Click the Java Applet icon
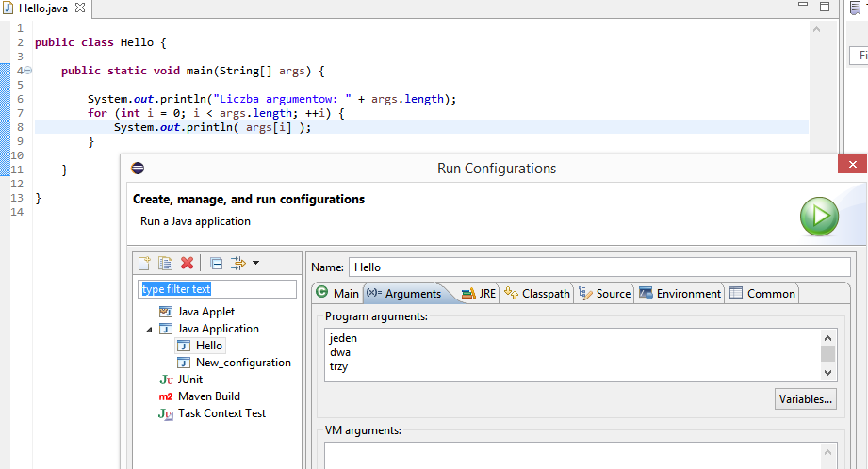Image resolution: width=868 pixels, height=469 pixels. [x=166, y=312]
